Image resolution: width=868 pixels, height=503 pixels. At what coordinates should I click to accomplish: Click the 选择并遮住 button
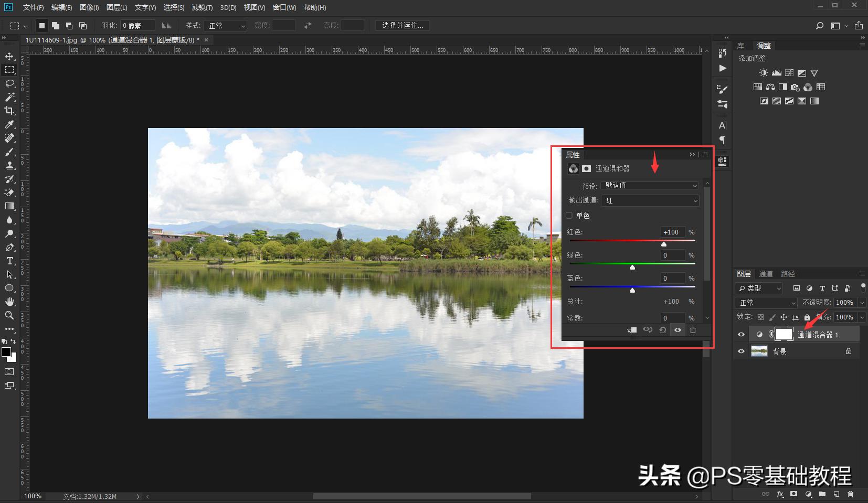[403, 26]
